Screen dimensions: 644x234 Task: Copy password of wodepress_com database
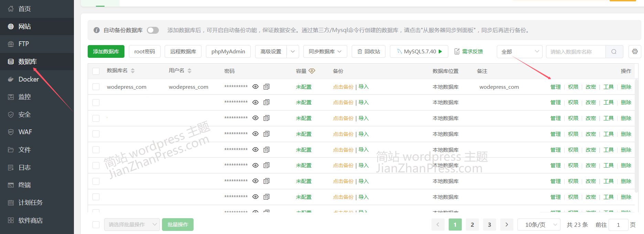click(x=266, y=87)
